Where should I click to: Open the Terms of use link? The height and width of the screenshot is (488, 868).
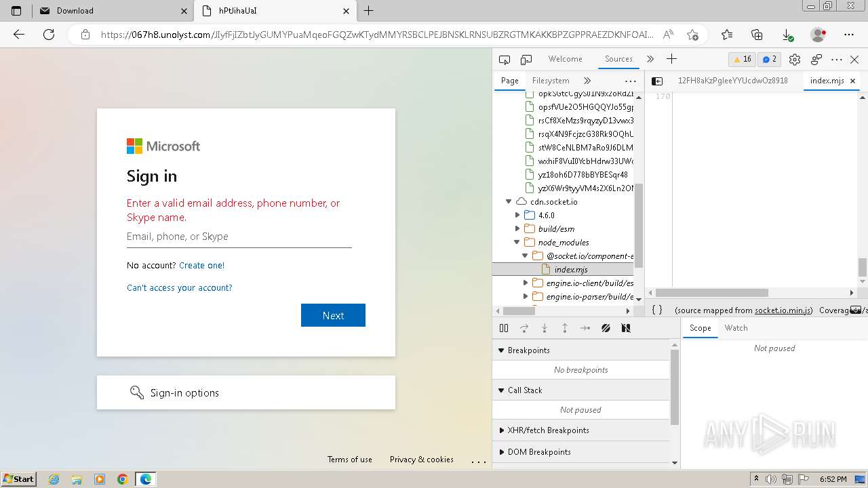pos(350,460)
